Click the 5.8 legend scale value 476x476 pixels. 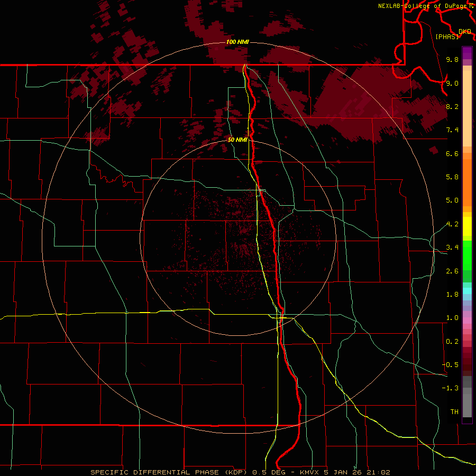pyautogui.click(x=452, y=177)
